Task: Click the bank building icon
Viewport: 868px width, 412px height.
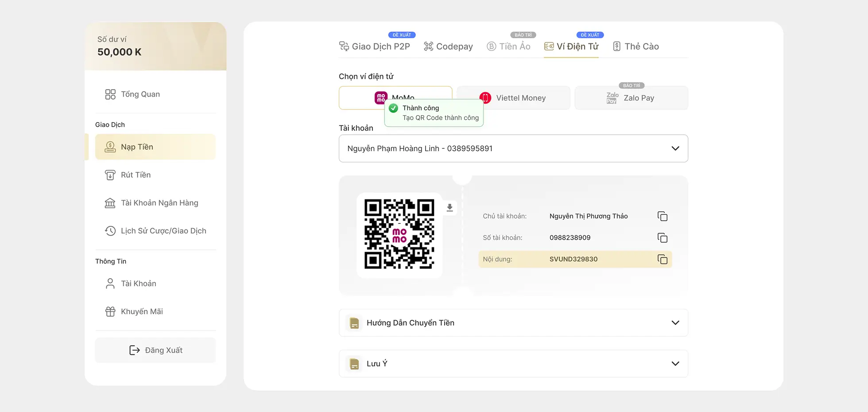Action: (x=110, y=203)
